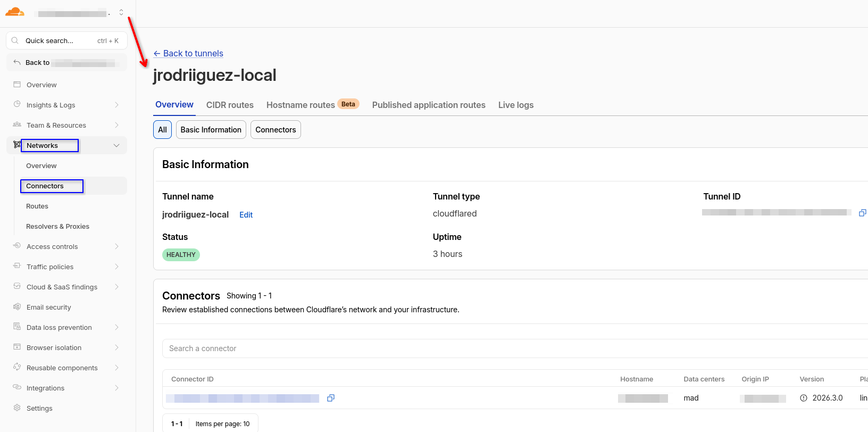Click the HEALTHY status badge
This screenshot has height=432, width=868.
click(x=181, y=255)
